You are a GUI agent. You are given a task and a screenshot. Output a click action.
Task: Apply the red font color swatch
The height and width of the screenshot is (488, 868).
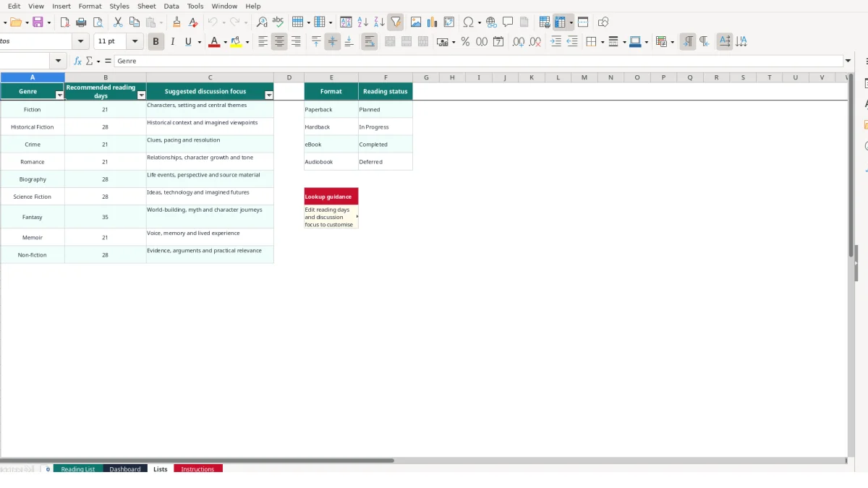(x=214, y=42)
